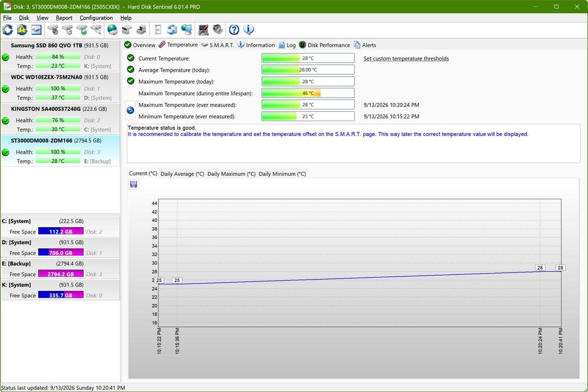Click the disk with green checkmark icon
588x392 pixels.
82,29
